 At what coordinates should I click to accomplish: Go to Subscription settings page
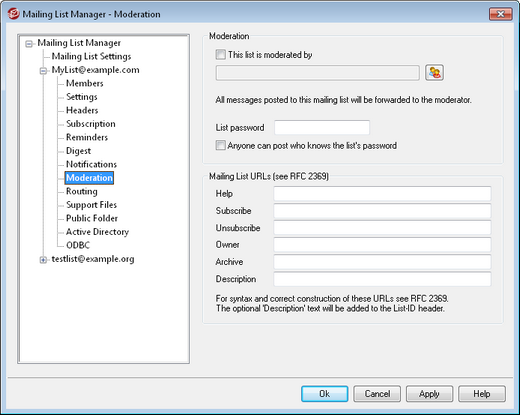91,124
